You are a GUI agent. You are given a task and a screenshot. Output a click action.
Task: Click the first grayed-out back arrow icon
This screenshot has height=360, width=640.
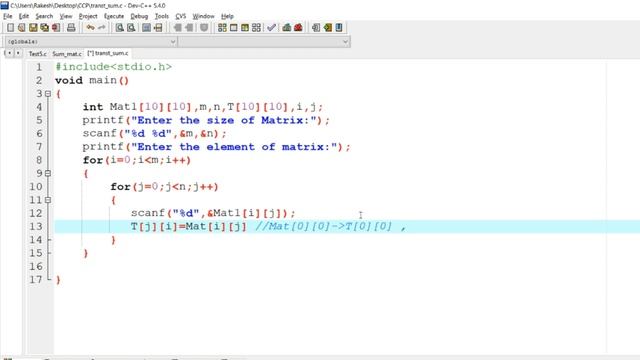[x=178, y=28]
